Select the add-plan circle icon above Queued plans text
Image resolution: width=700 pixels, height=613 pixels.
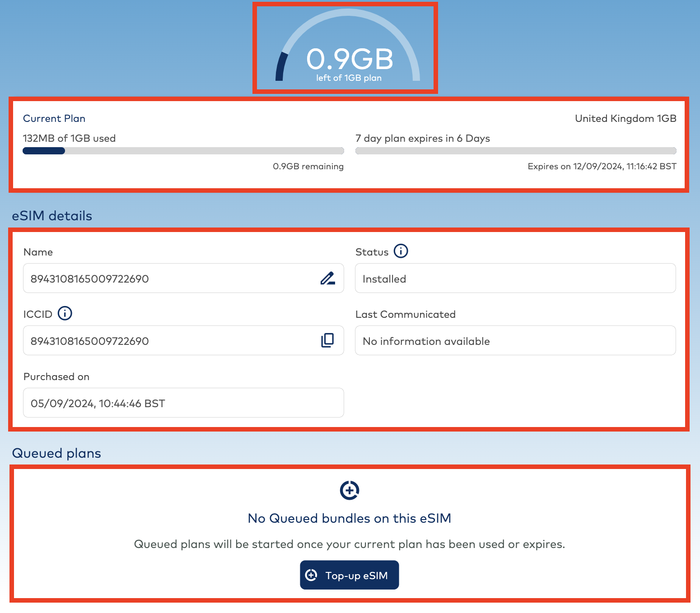coord(349,491)
